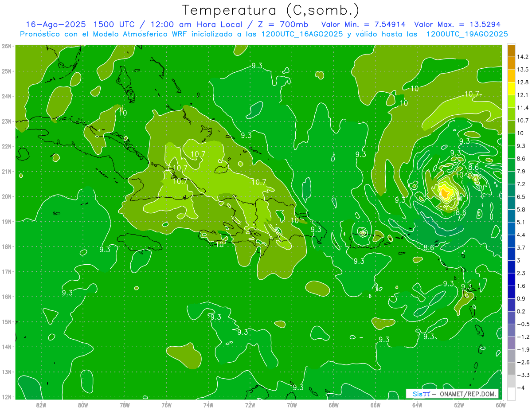
Task: Click the '68W' longitude axis label
Action: (333, 404)
